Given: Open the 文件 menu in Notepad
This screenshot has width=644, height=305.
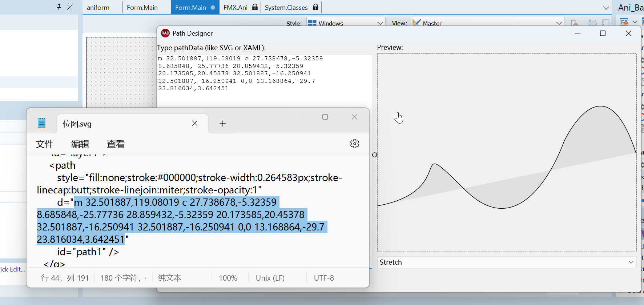Looking at the screenshot, I should tap(45, 144).
